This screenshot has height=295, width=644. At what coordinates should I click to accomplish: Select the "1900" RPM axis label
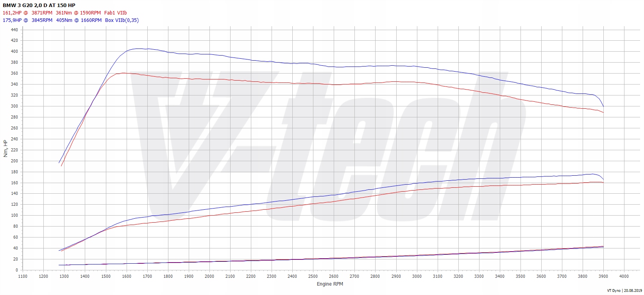click(189, 277)
